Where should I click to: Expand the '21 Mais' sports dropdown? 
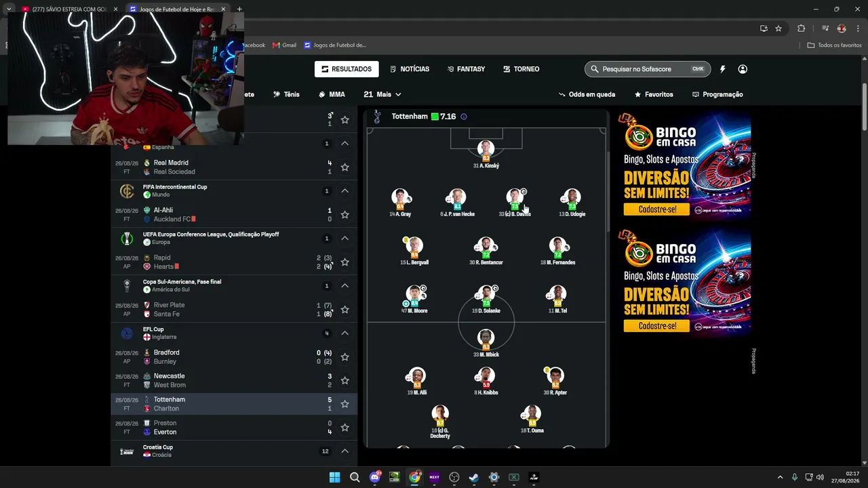point(382,95)
